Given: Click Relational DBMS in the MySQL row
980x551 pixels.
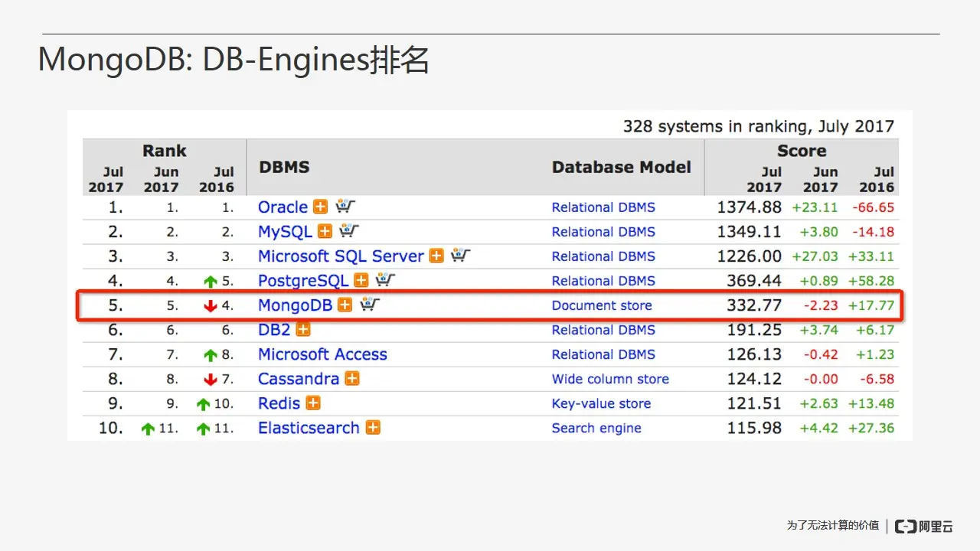Looking at the screenshot, I should click(x=603, y=232).
